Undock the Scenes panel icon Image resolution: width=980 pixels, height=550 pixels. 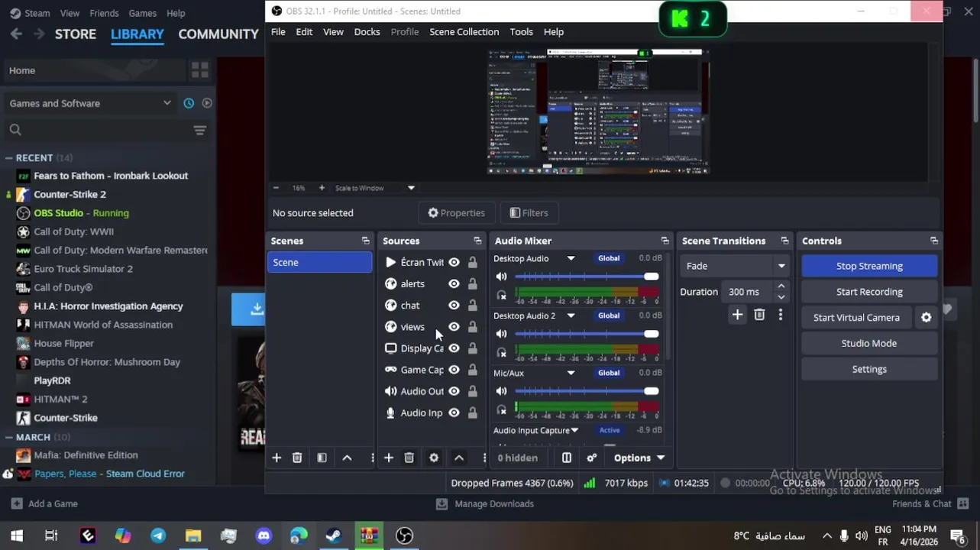(x=365, y=241)
